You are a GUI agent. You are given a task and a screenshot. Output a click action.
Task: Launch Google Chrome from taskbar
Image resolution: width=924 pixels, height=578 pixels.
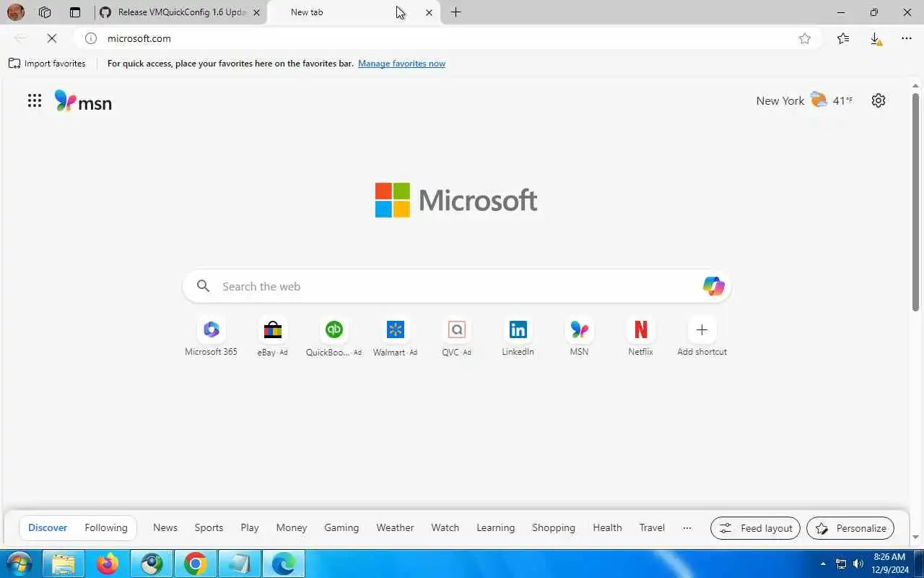(x=195, y=564)
